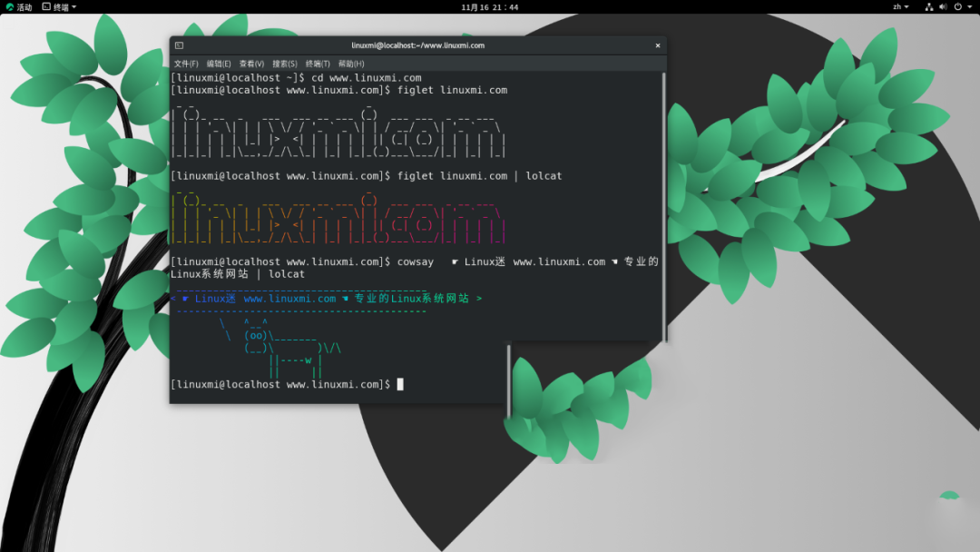Image resolution: width=980 pixels, height=552 pixels.
Task: Open the 活动 activities overview
Action: 19,7
